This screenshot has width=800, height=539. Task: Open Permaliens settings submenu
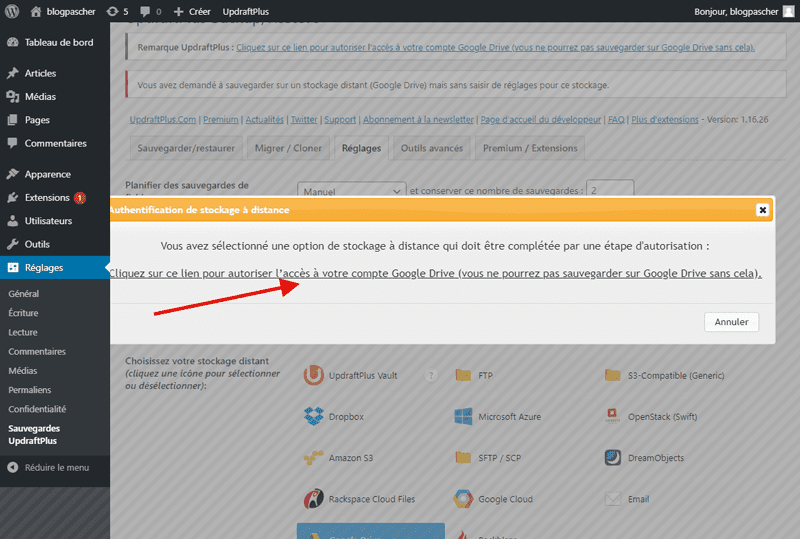[30, 390]
